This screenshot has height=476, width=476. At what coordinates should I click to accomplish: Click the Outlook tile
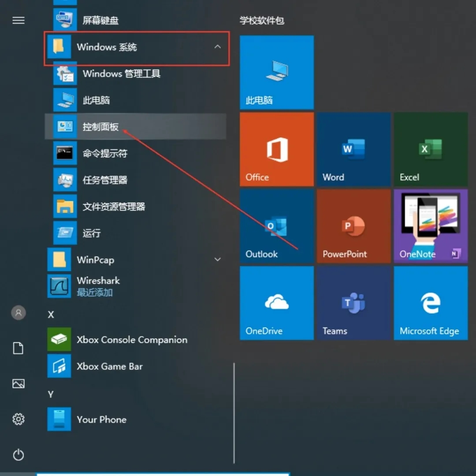tap(276, 226)
